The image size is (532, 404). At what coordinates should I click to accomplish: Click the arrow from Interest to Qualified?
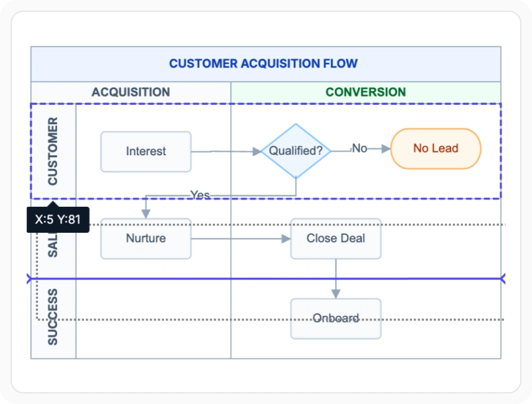[226, 151]
